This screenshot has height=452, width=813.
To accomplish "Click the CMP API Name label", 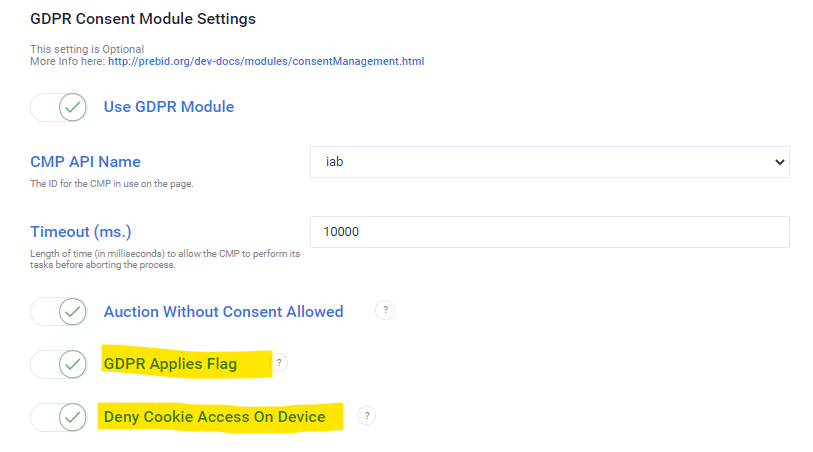I will pyautogui.click(x=85, y=162).
